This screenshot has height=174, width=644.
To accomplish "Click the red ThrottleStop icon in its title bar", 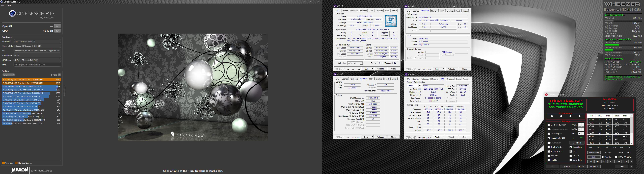I will tap(547, 95).
